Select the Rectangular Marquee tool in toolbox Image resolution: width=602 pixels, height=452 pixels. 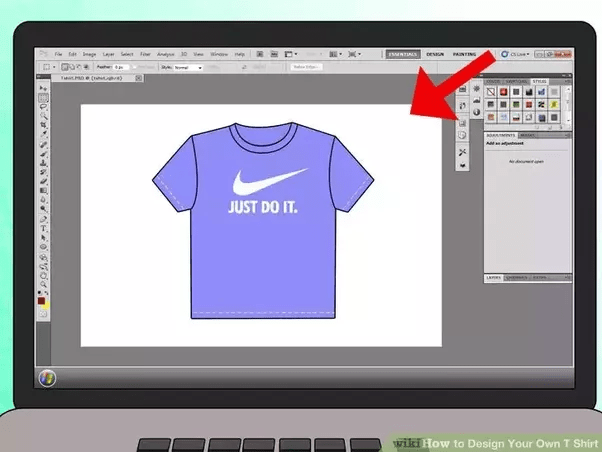point(43,98)
